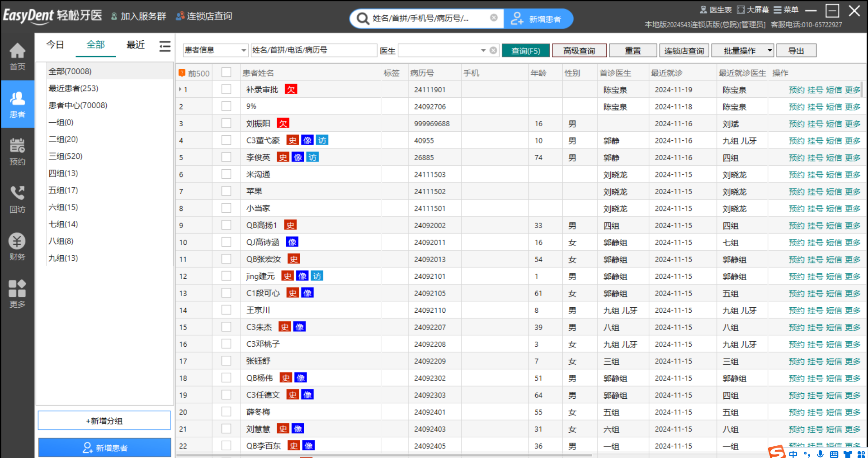Image resolution: width=868 pixels, height=458 pixels.
Task: Click the 欠 tag on 补录审批 row
Action: 291,89
